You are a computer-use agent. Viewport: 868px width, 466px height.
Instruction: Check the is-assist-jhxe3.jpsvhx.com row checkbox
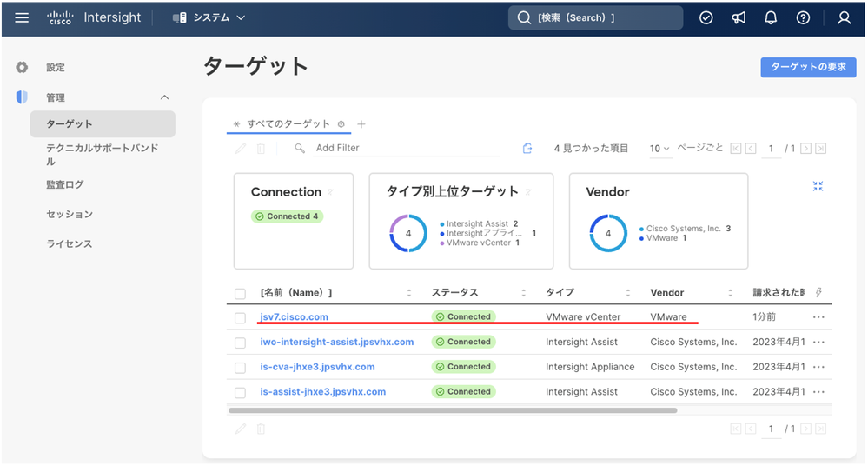click(240, 393)
